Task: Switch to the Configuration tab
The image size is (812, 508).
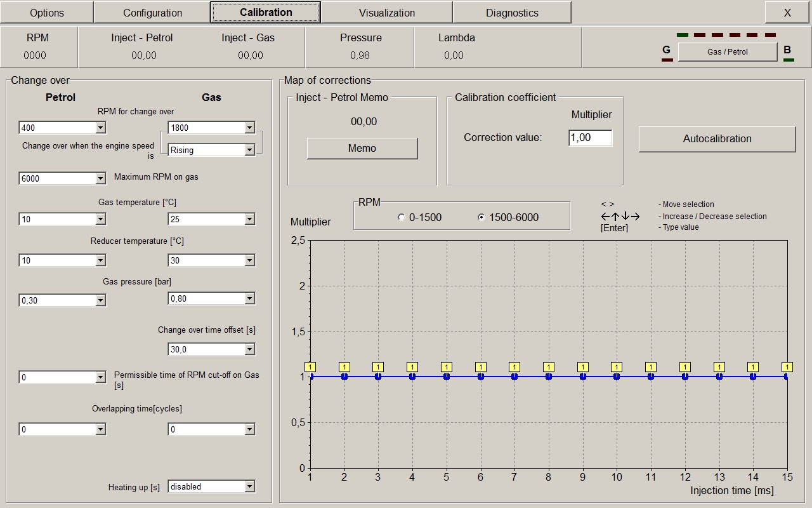Action: 152,12
